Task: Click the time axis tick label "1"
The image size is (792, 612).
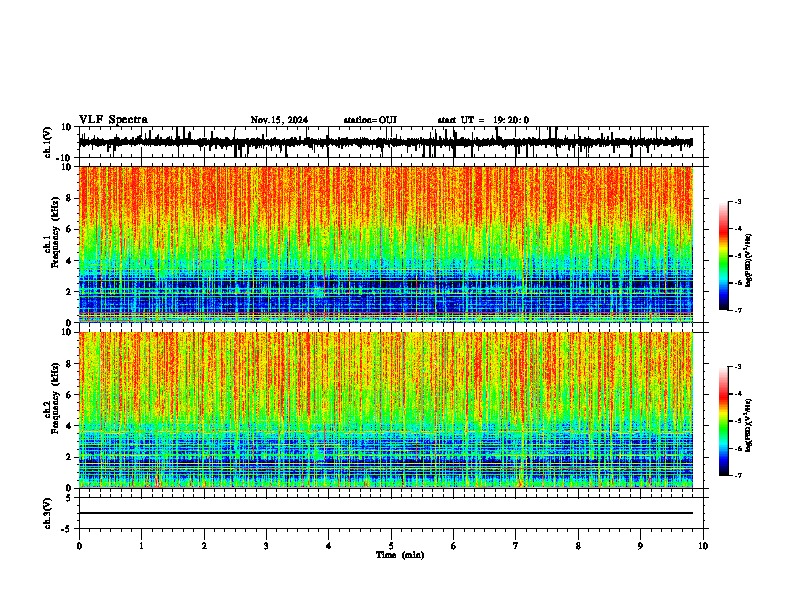Action: [141, 546]
